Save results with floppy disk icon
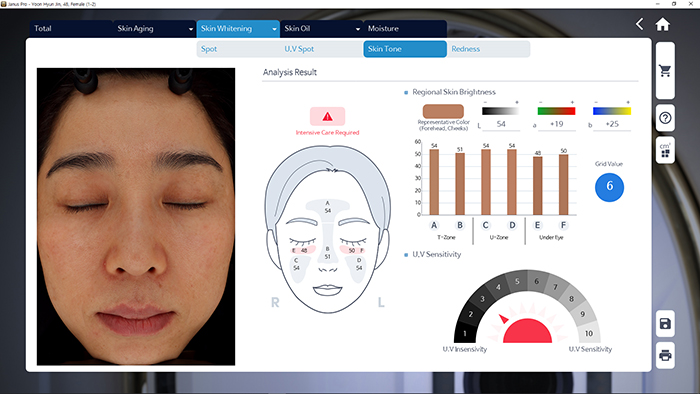700x394 pixels. pyautogui.click(x=665, y=323)
